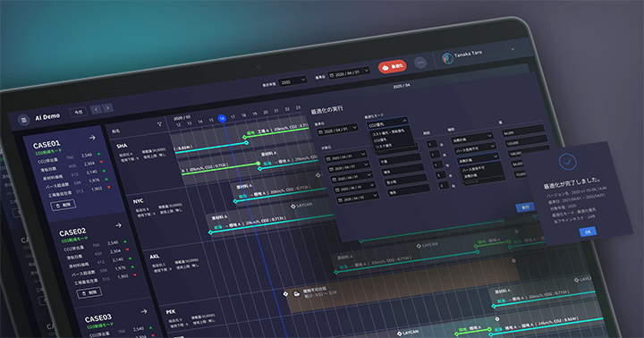Open the hamburger menu beside AI Demo
Image resolution: width=644 pixels, height=338 pixels.
pos(24,120)
